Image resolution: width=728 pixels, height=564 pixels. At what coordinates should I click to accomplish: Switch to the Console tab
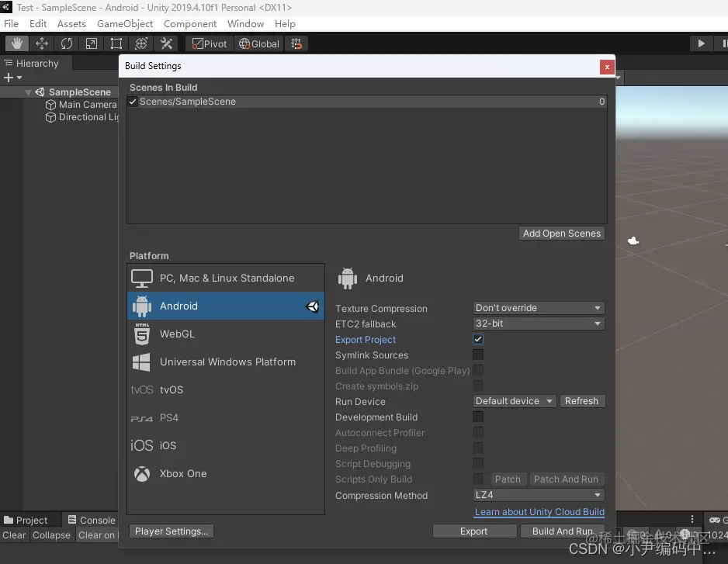92,520
